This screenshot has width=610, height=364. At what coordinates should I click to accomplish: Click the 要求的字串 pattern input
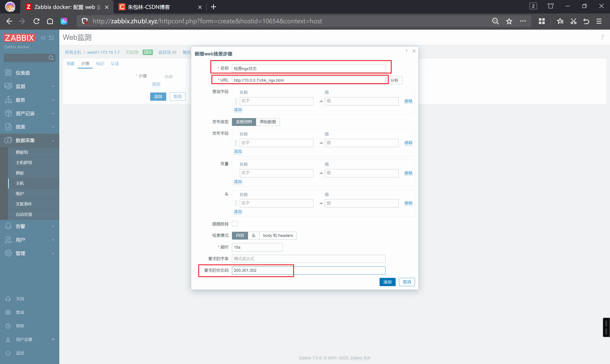(x=308, y=259)
